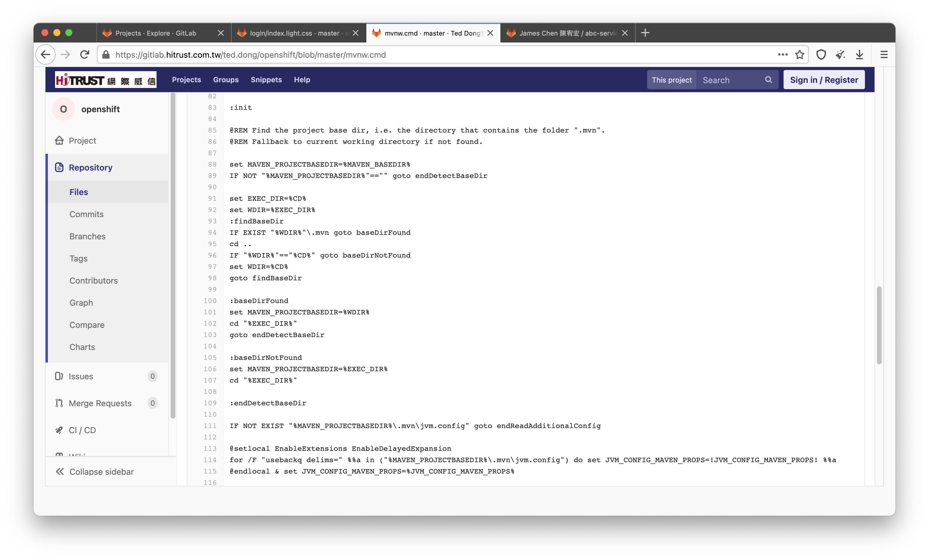Open the page actions three-dot menu
The height and width of the screenshot is (560, 929).
pos(783,55)
